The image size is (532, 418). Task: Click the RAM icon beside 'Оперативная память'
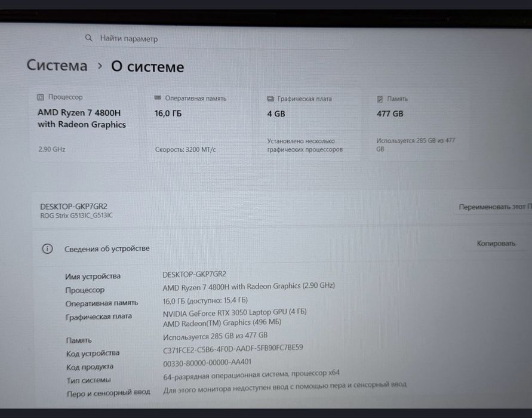coord(158,98)
